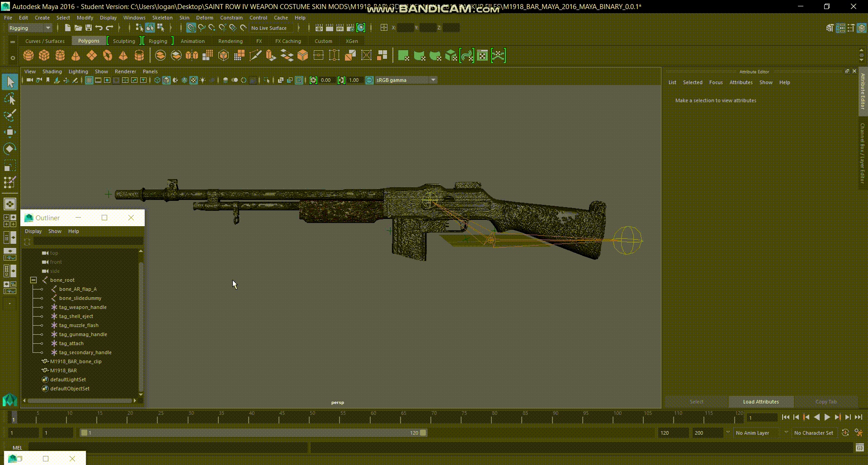Step back one frame in playback
Screen dimensions: 868x465
796,417
